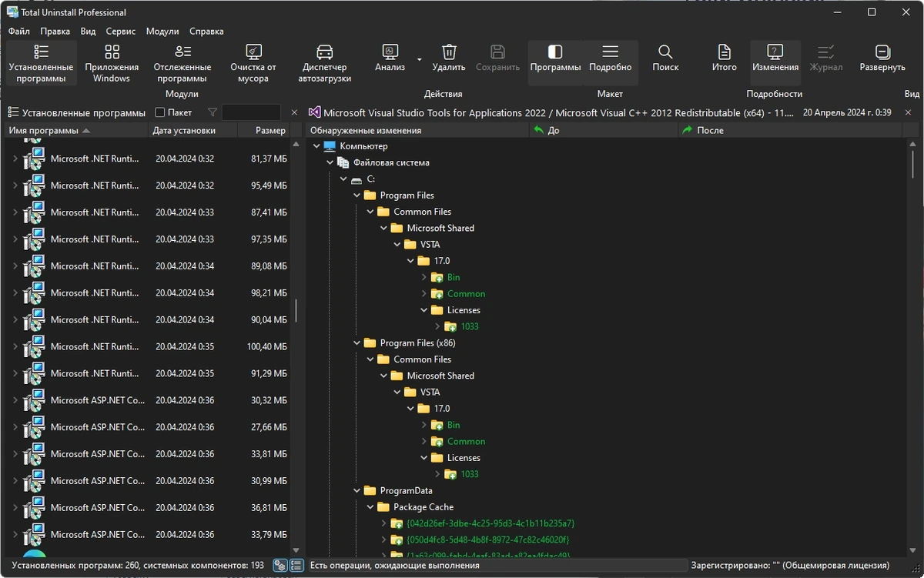The height and width of the screenshot is (578, 924).
Task: Click the filter funnel icon
Action: [213, 112]
